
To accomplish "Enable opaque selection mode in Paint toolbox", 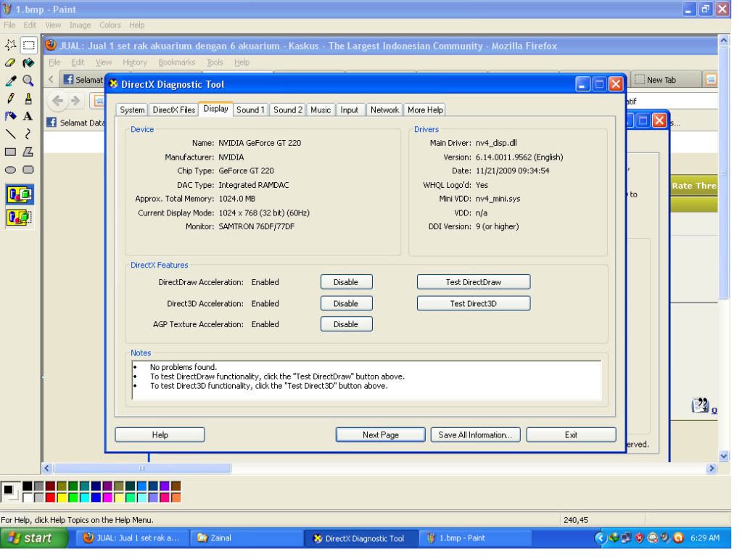I will [20, 194].
